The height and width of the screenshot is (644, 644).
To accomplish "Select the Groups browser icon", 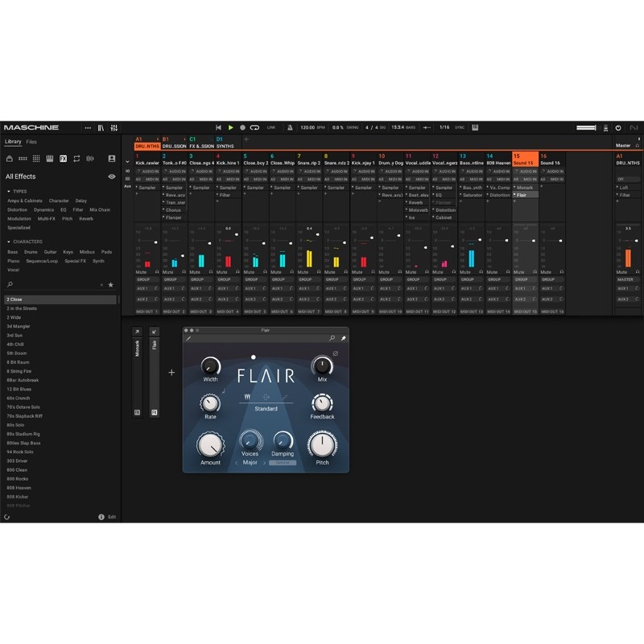I will click(23, 159).
